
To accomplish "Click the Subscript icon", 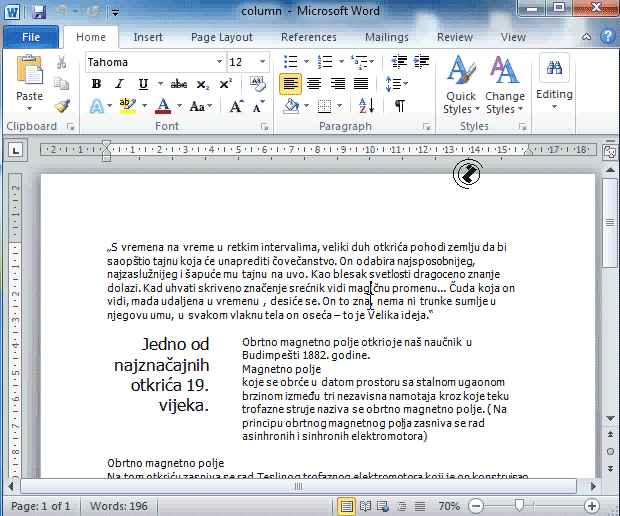I will tap(202, 84).
